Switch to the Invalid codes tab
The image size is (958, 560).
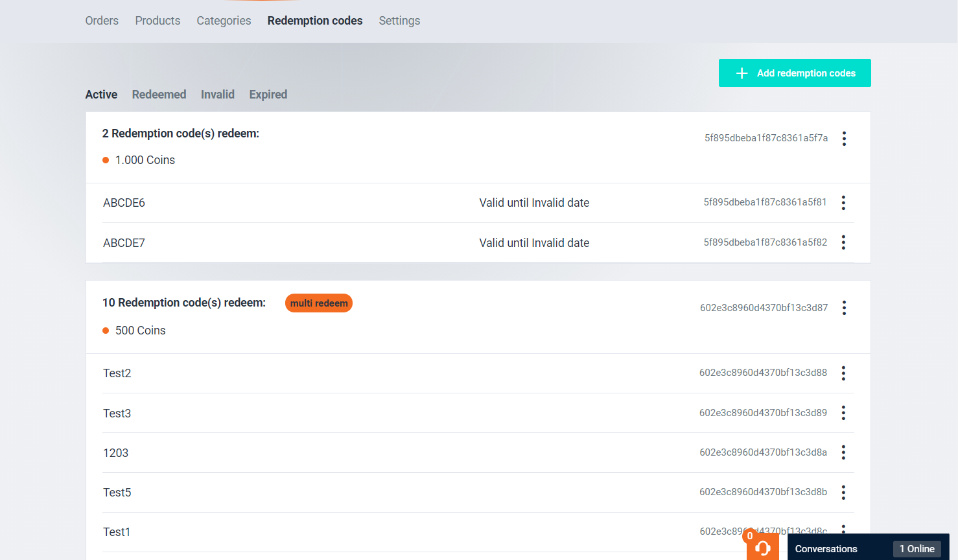(x=217, y=95)
